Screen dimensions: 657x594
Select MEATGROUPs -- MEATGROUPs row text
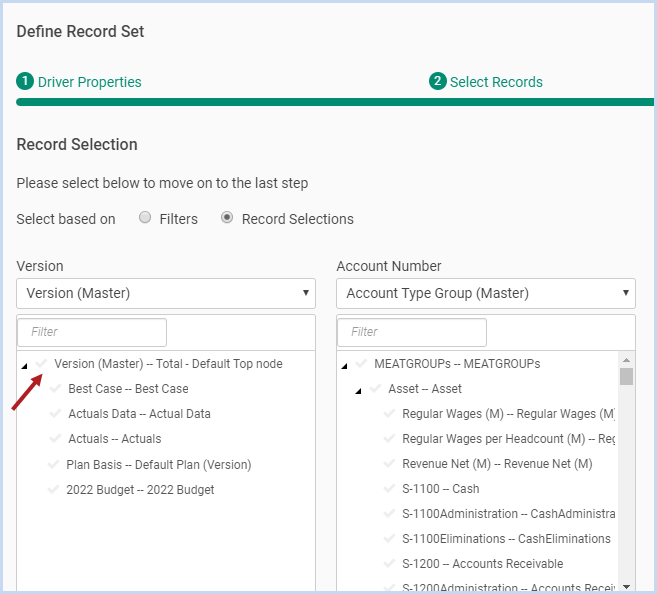(x=457, y=364)
